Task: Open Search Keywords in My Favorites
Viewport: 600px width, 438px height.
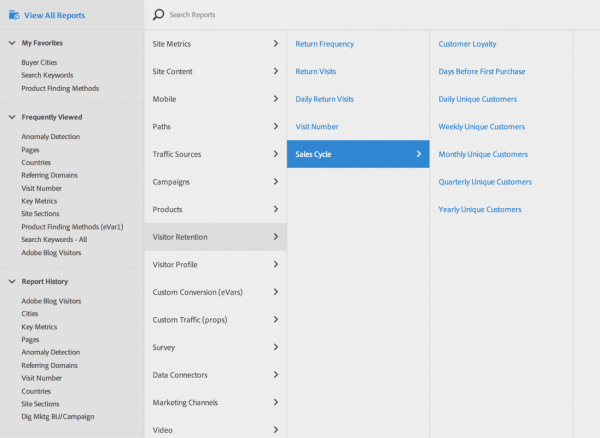Action: 47,75
